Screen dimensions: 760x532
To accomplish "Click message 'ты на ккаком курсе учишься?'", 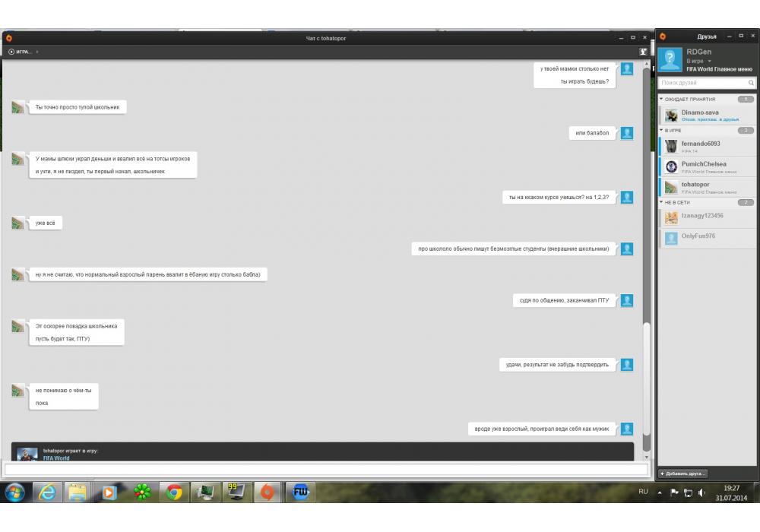I will (559, 197).
